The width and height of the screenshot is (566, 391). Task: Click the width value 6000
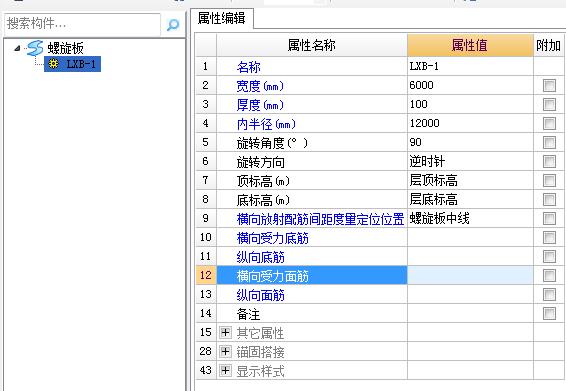click(x=470, y=86)
